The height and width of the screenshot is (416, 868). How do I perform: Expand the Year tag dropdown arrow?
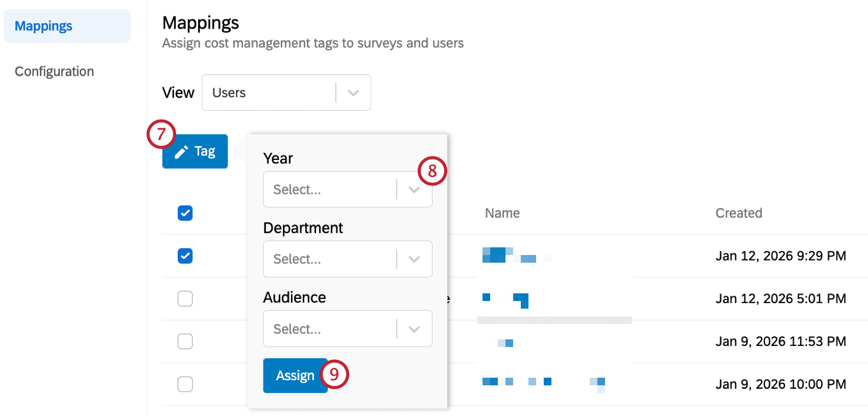pos(414,190)
